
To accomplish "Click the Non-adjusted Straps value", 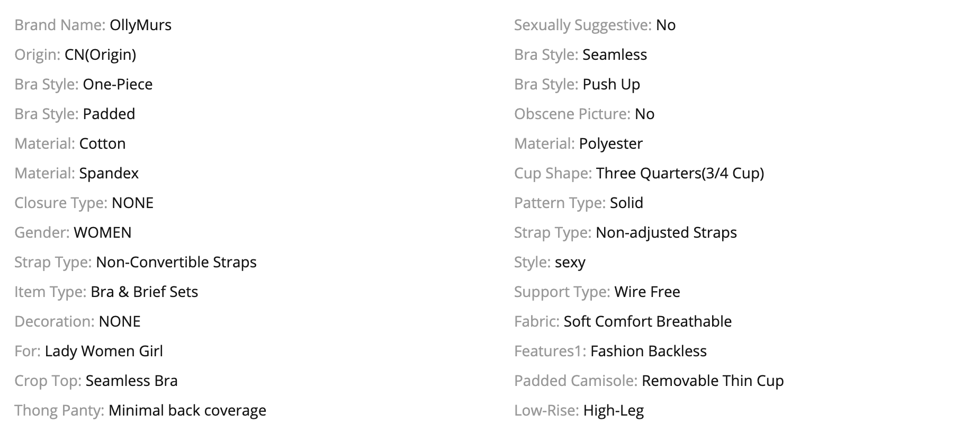I will tap(666, 233).
